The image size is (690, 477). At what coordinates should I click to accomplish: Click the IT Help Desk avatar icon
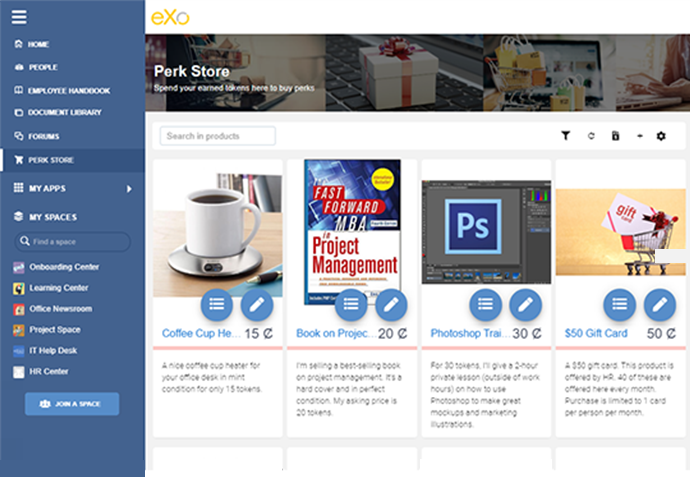click(18, 351)
